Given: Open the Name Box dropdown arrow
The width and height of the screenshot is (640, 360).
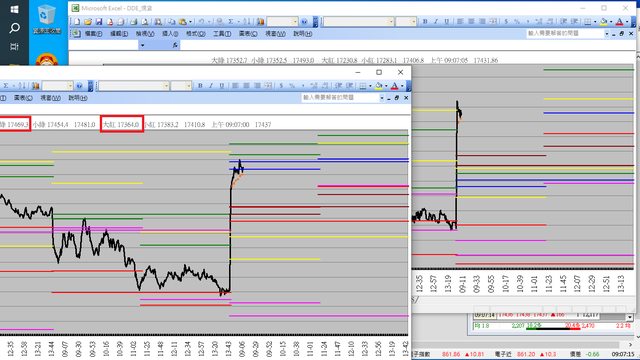Looking at the screenshot, I should 142,45.
